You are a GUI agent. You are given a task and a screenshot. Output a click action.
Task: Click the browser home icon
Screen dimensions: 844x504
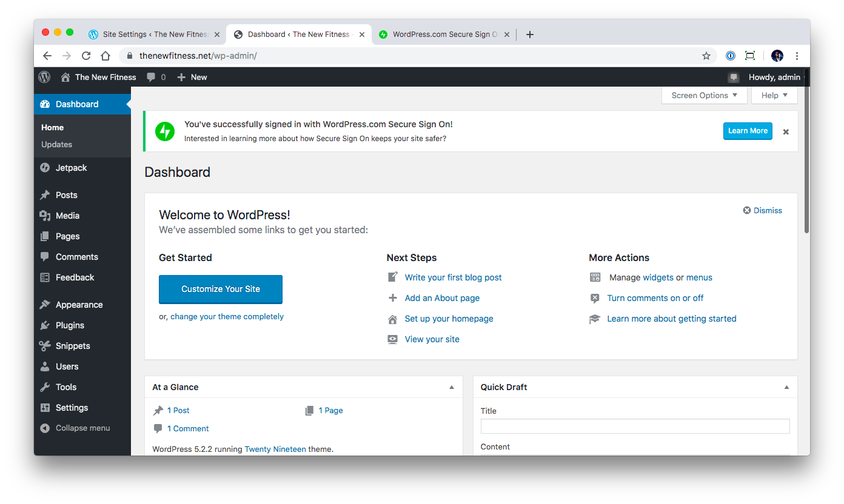(105, 56)
